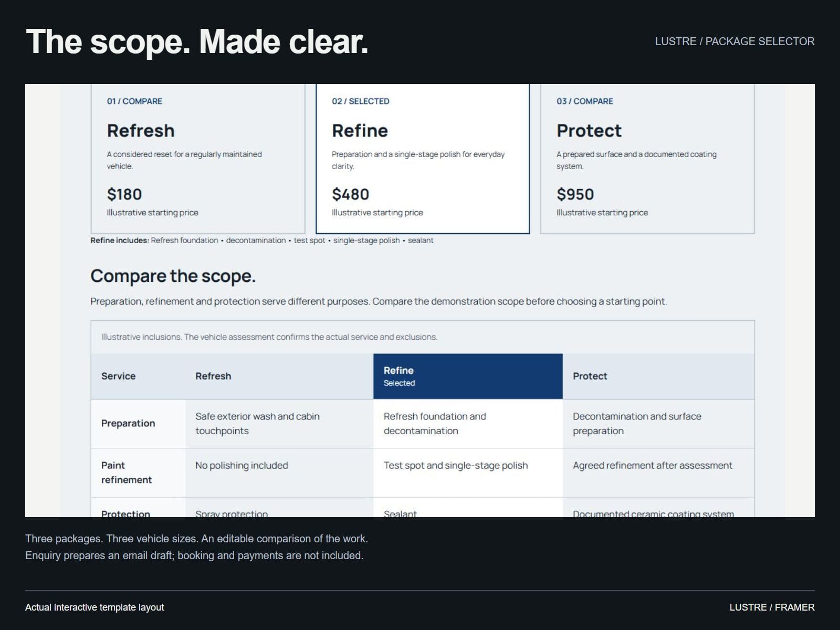Screen dimensions: 840x630
Task: Click the 'Refine includes:' summary line
Action: [x=262, y=240]
